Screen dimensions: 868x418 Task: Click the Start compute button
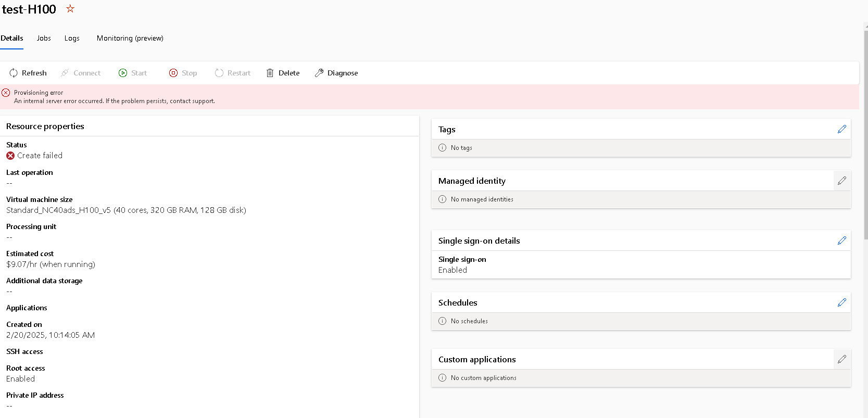point(133,73)
